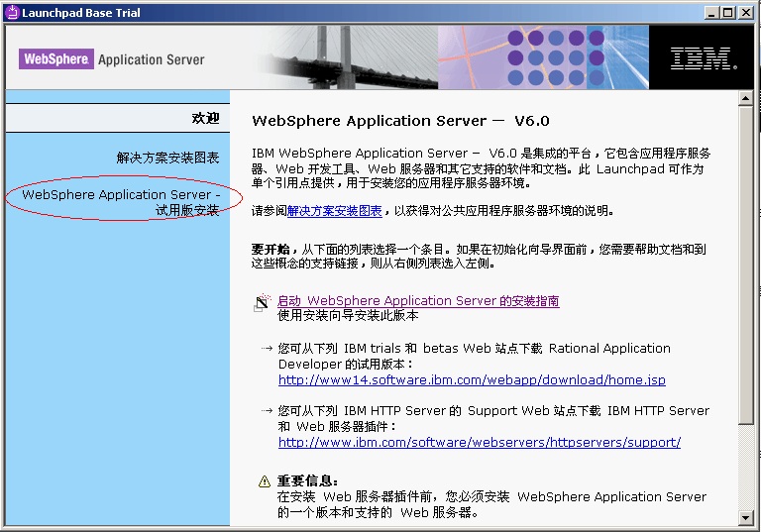Image resolution: width=761 pixels, height=532 pixels.
Task: Select 欢迎 in the left navigation
Action: click(205, 118)
